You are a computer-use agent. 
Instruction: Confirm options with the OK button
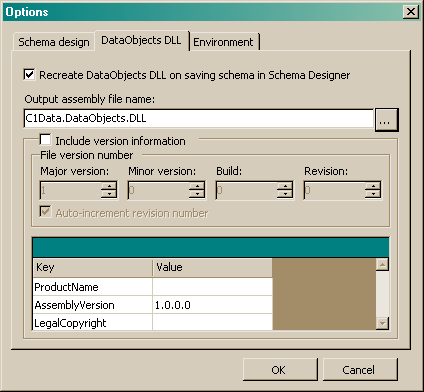click(x=280, y=369)
